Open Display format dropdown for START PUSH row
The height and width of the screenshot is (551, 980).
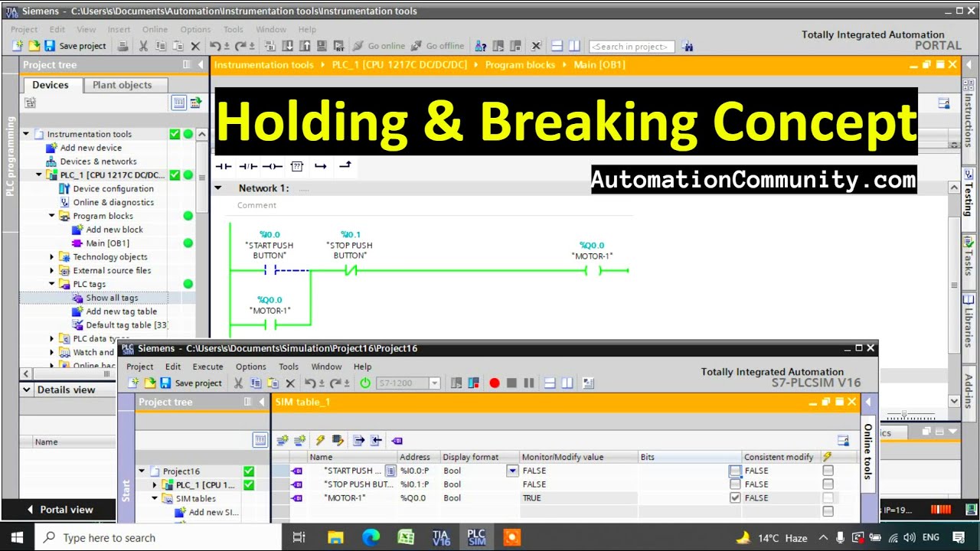click(512, 471)
